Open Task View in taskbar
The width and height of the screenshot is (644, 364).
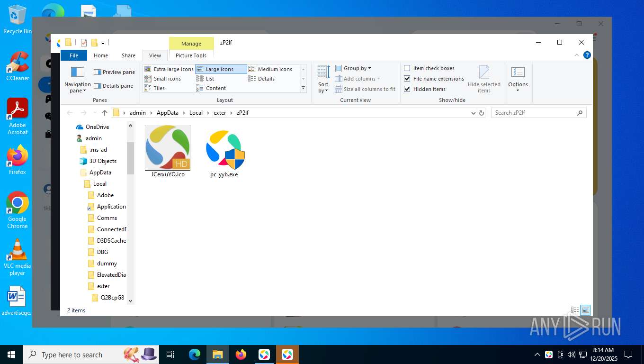[x=170, y=355]
